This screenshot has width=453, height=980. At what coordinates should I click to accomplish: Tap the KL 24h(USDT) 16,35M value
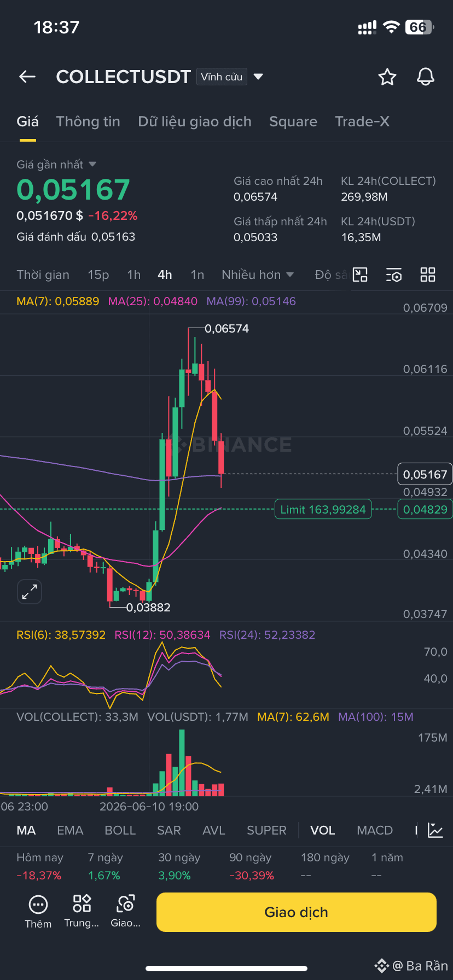361,237
